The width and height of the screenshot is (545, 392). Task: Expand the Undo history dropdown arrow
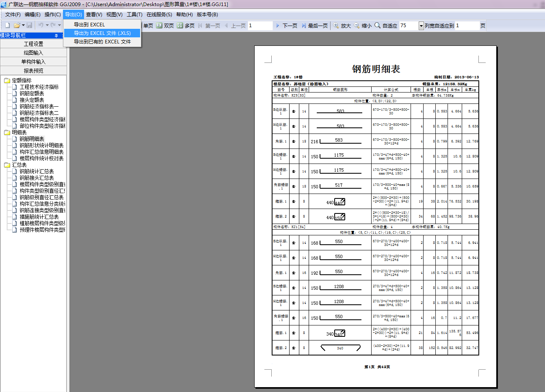(47, 25)
